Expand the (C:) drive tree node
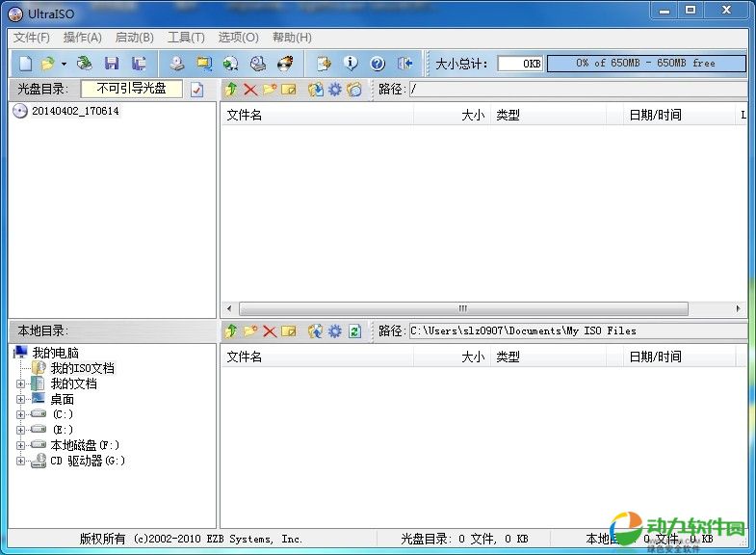 20,414
